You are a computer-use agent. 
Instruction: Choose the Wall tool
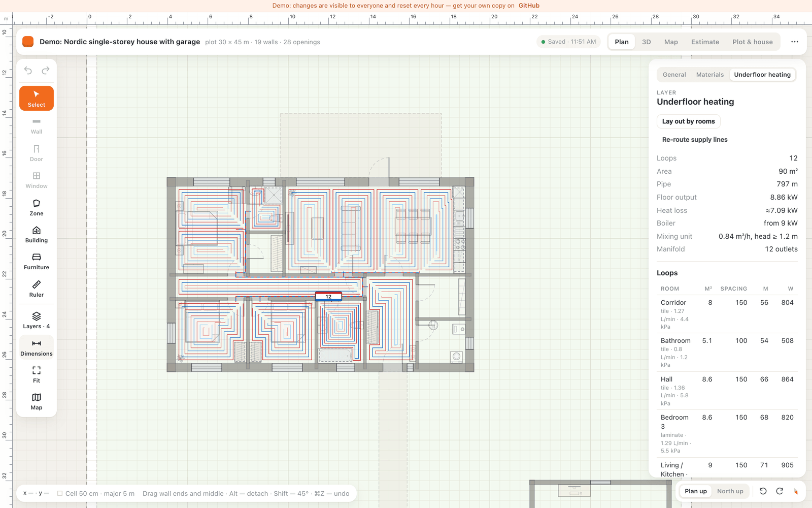point(37,125)
